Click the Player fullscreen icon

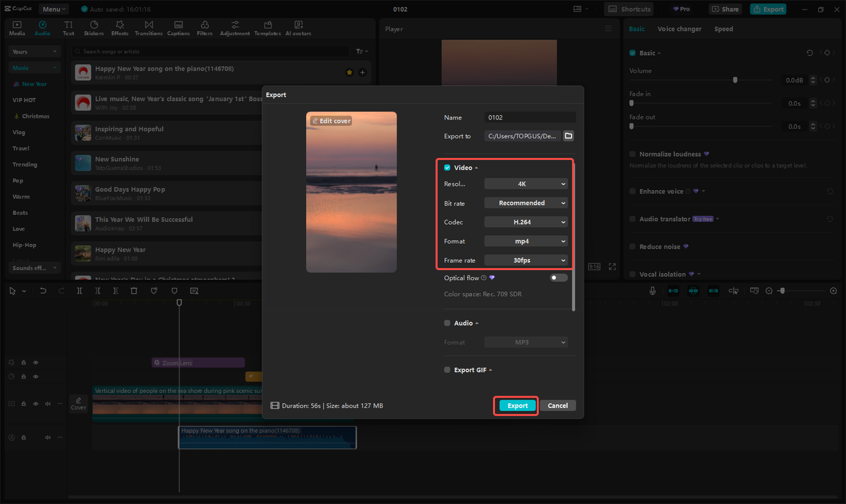[612, 267]
